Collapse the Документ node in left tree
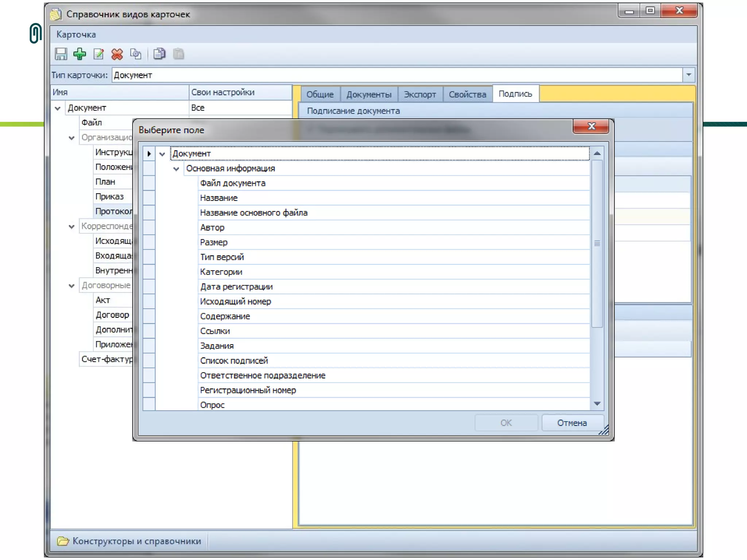The width and height of the screenshot is (747, 560). pyautogui.click(x=58, y=108)
